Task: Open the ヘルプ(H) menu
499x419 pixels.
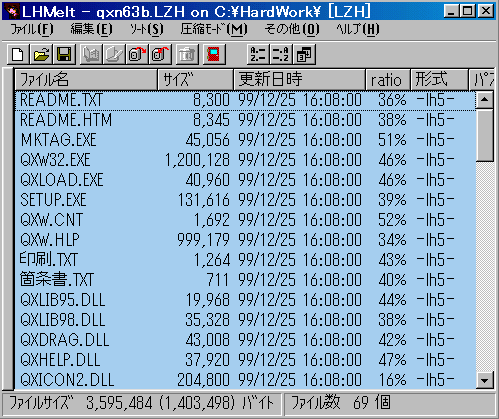Action: (358, 30)
